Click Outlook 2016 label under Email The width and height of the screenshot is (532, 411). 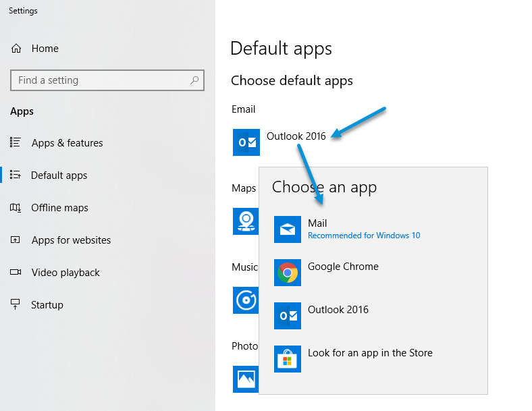(x=296, y=136)
